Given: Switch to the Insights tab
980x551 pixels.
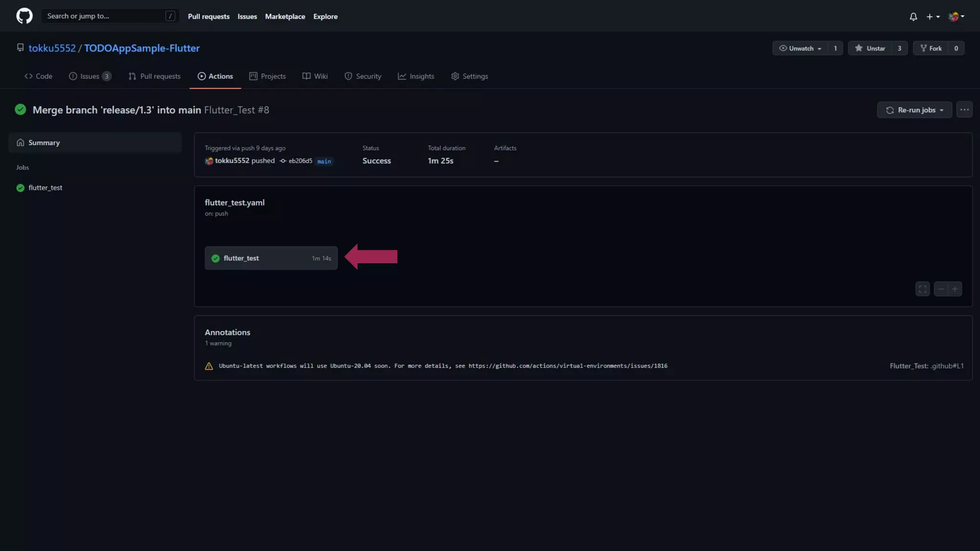Looking at the screenshot, I should [416, 76].
